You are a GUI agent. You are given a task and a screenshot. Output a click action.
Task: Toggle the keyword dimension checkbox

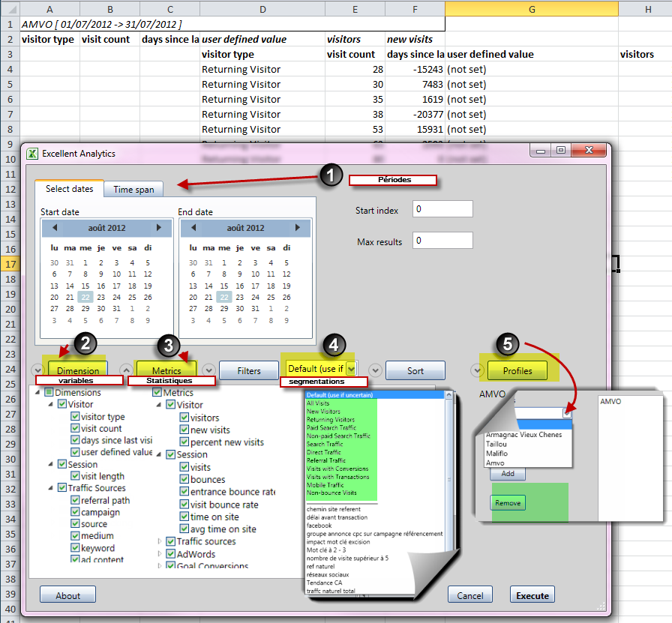[75, 548]
